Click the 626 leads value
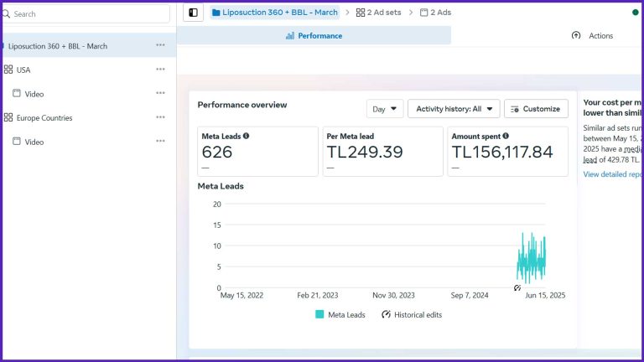This screenshot has height=362, width=644. (x=217, y=153)
